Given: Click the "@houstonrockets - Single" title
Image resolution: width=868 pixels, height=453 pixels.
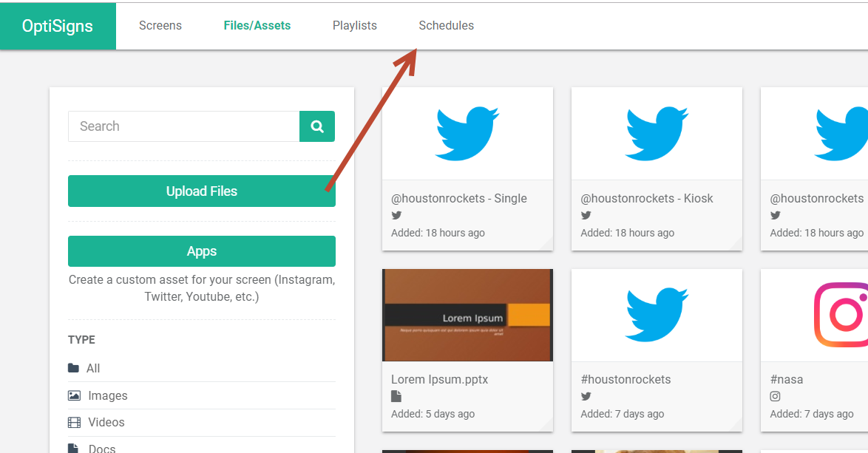Looking at the screenshot, I should click(x=459, y=199).
